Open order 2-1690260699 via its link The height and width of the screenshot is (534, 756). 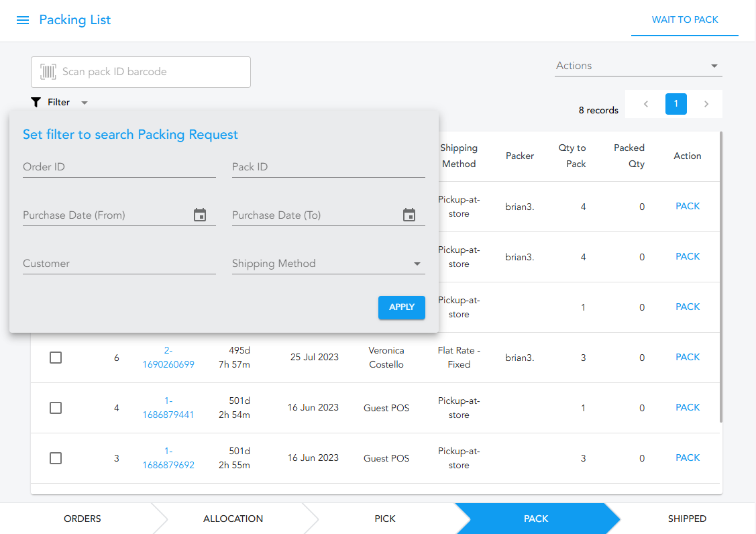[x=168, y=357]
